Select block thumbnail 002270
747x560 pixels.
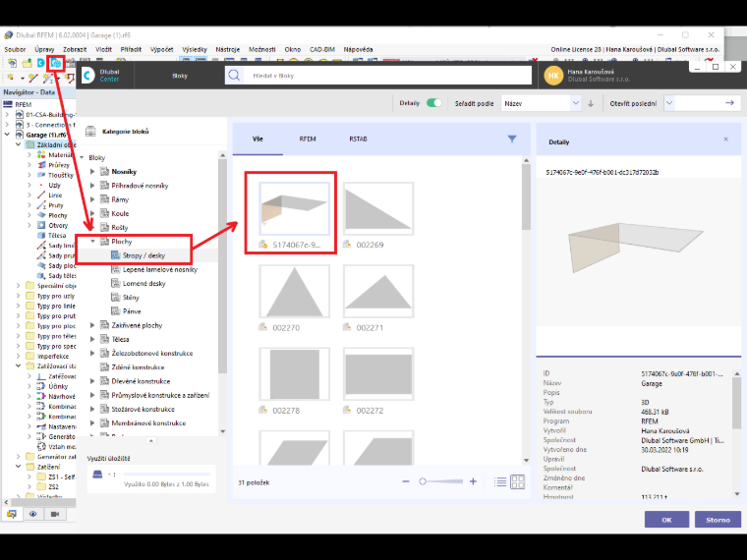(295, 292)
